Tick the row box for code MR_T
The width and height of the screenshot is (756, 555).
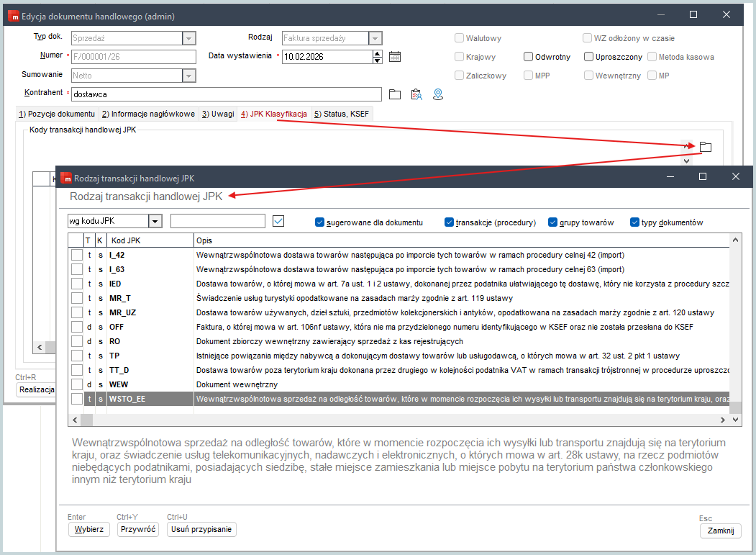click(x=76, y=298)
